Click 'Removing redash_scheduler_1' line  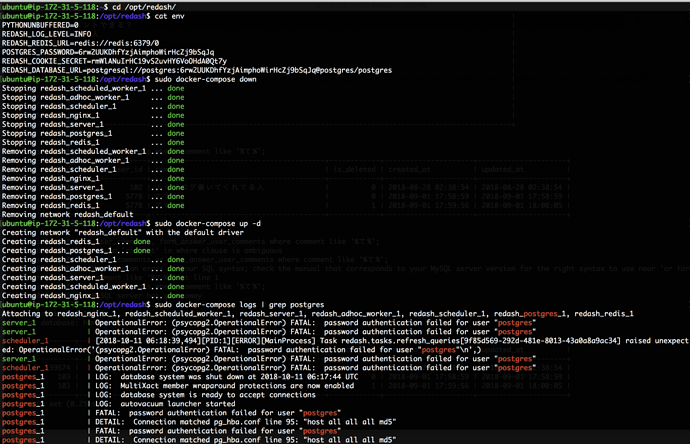(x=93, y=169)
